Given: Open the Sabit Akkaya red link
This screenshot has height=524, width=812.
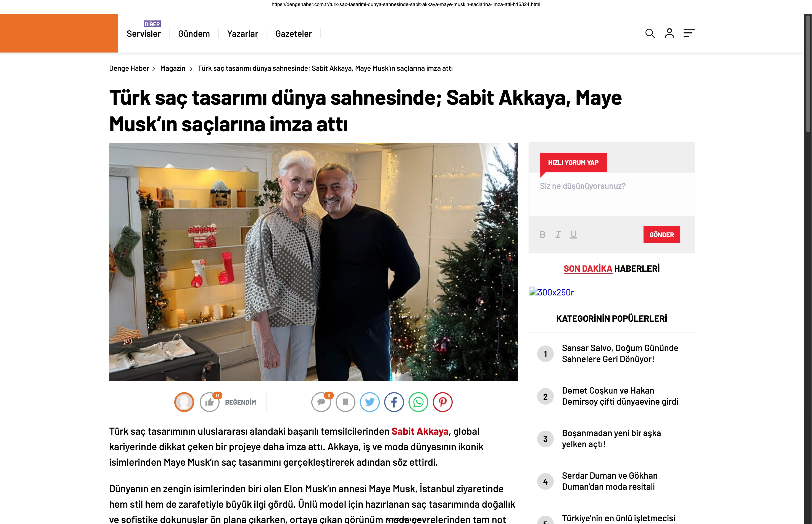Looking at the screenshot, I should point(420,431).
